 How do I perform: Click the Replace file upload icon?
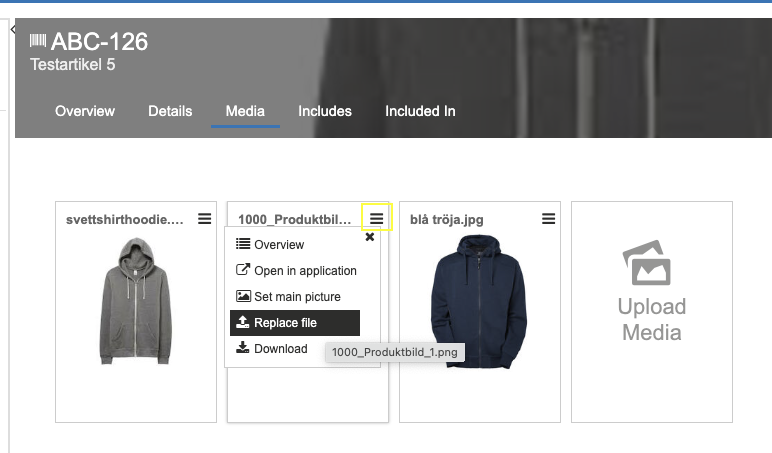[x=243, y=322]
